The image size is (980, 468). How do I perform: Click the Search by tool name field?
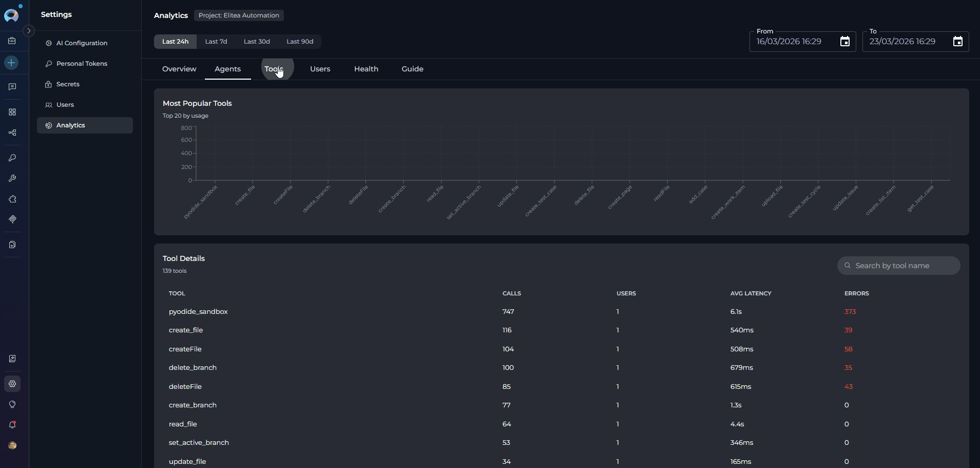coord(898,265)
